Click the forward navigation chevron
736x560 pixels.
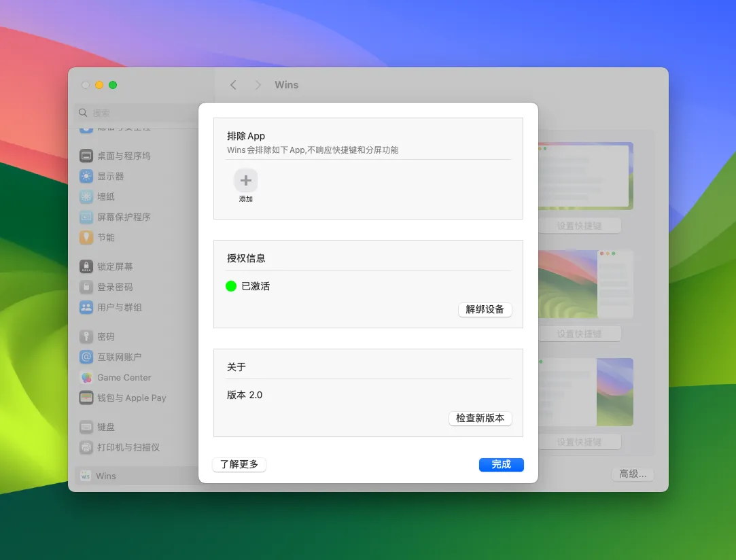point(258,84)
